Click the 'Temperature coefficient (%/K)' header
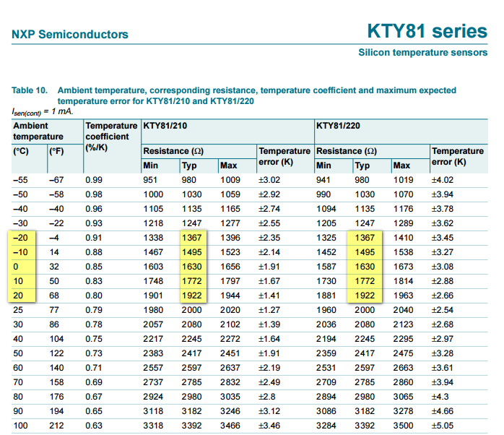504x435 pixels. pos(111,137)
